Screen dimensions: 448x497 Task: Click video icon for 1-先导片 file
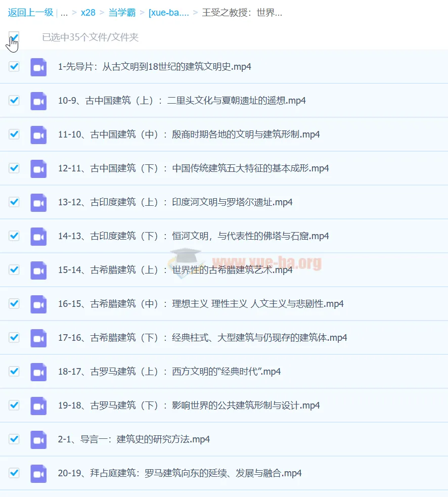38,67
